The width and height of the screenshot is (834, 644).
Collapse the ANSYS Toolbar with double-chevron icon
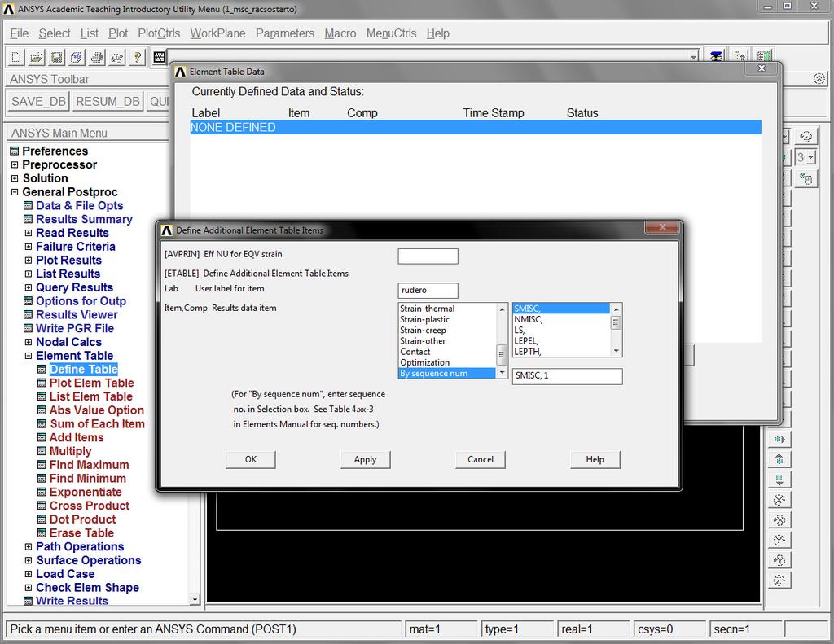pyautogui.click(x=819, y=79)
